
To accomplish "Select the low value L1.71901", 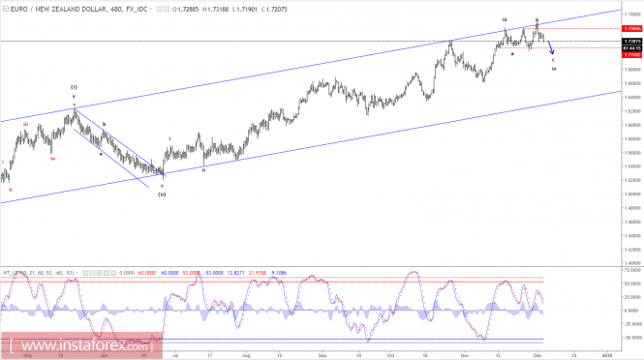I will pos(245,9).
